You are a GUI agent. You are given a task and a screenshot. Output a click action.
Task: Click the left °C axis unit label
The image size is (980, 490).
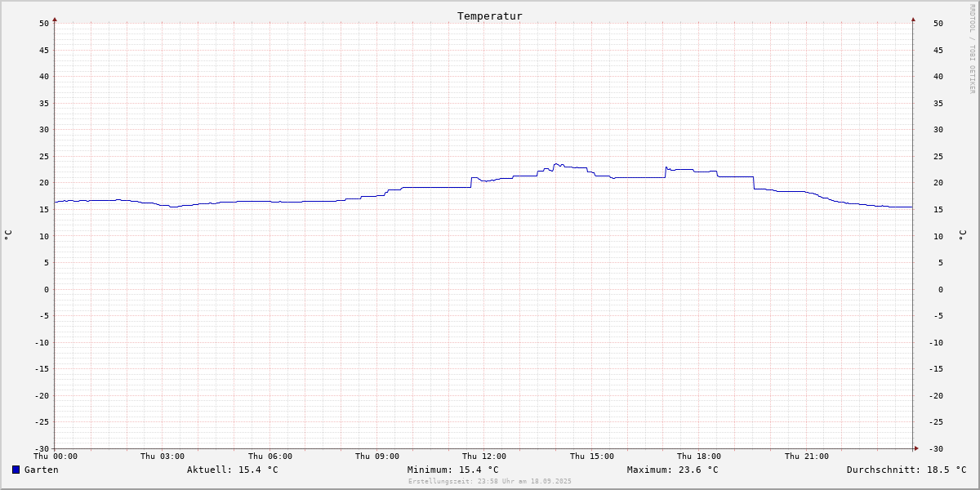[x=8, y=235]
